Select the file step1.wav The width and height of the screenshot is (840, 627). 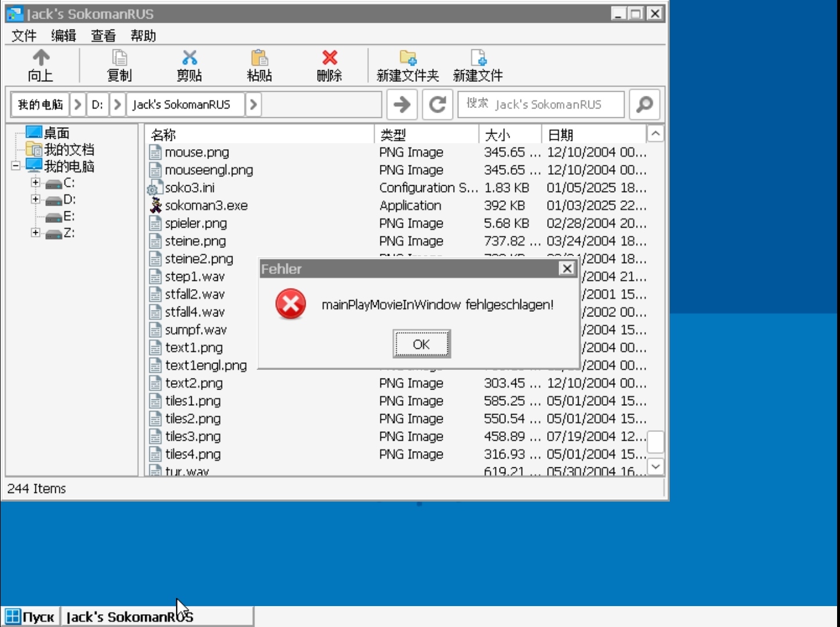[195, 277]
